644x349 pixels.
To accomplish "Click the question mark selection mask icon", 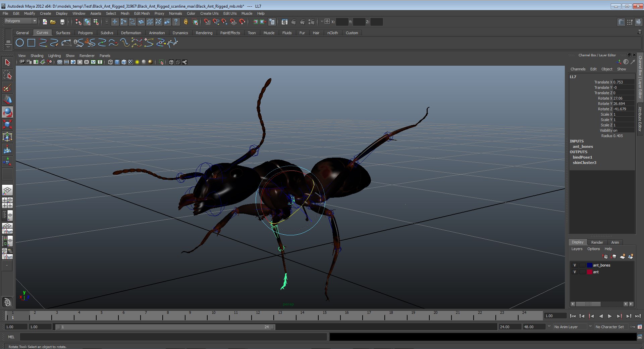I will tap(176, 22).
